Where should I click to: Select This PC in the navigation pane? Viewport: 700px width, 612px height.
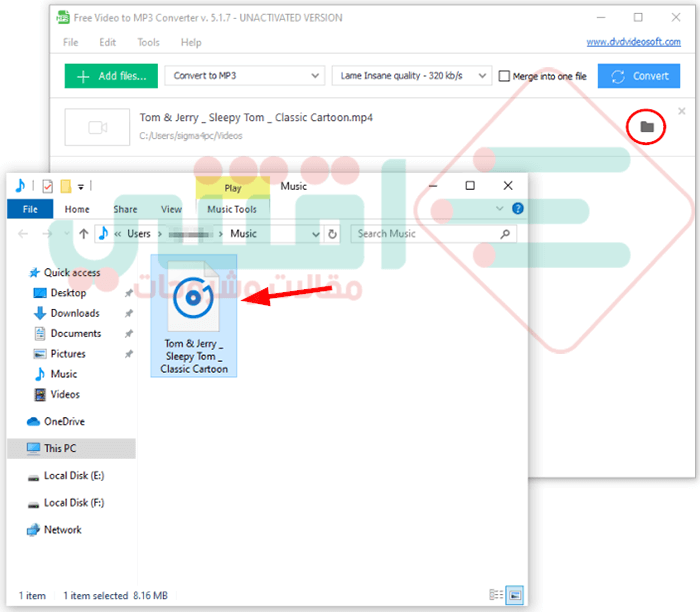click(71, 448)
